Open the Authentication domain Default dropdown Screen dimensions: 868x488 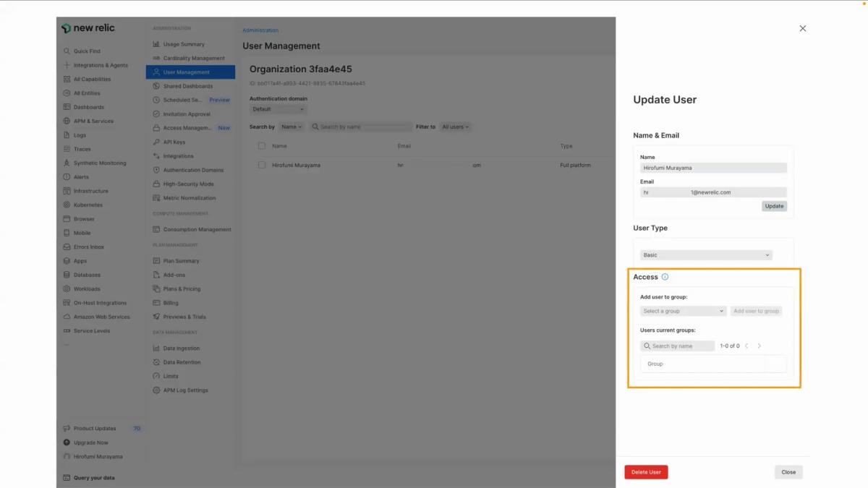pos(278,109)
